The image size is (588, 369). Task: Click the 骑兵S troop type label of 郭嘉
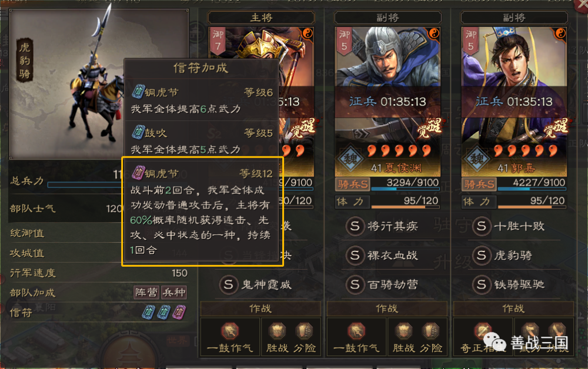[479, 184]
